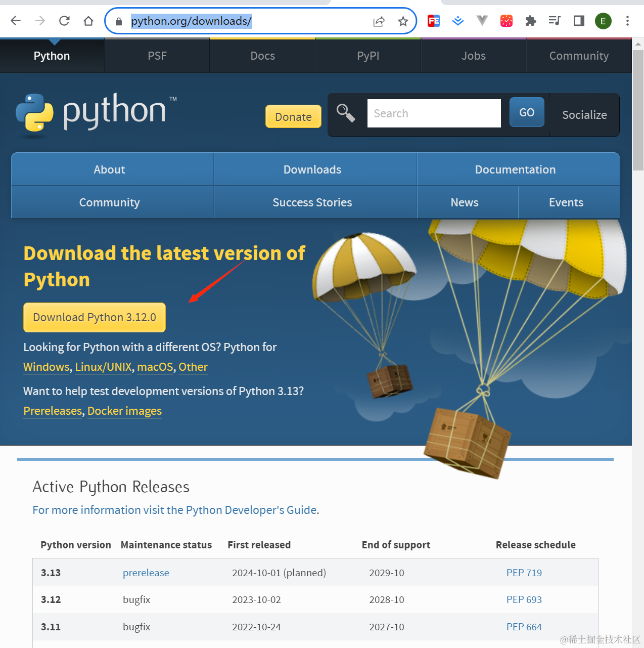Open the red FE extension icon

pyautogui.click(x=434, y=21)
